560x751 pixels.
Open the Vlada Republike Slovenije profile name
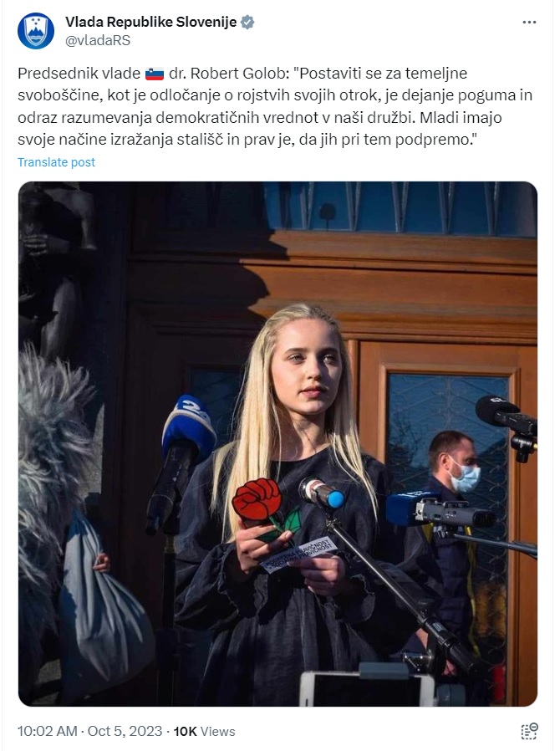tap(150, 22)
